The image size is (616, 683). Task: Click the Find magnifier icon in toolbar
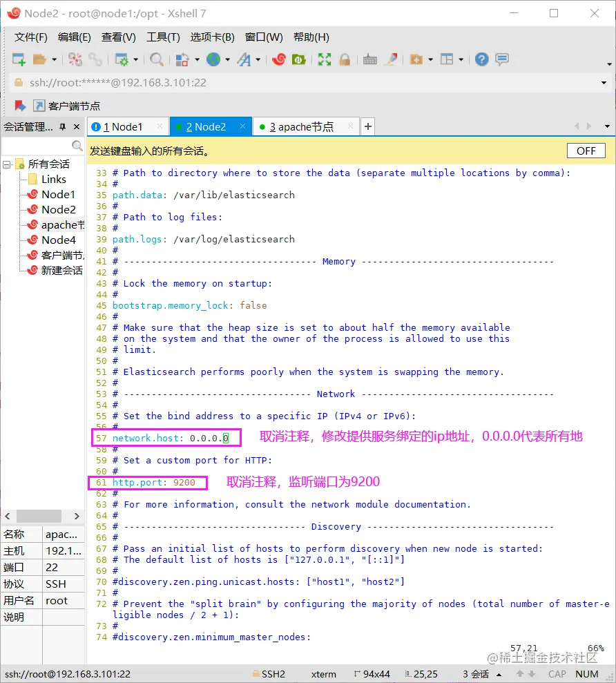tap(156, 59)
